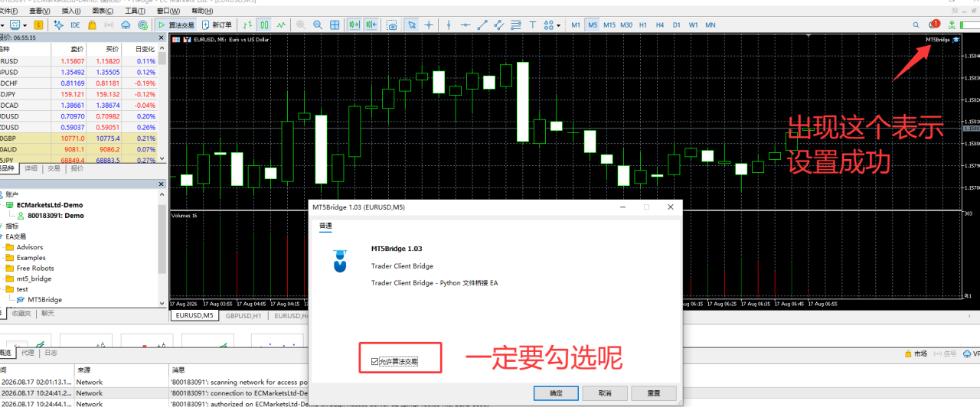The width and height of the screenshot is (980, 407).
Task: Open the objects shapes dropdown arrow
Action: pos(558,26)
